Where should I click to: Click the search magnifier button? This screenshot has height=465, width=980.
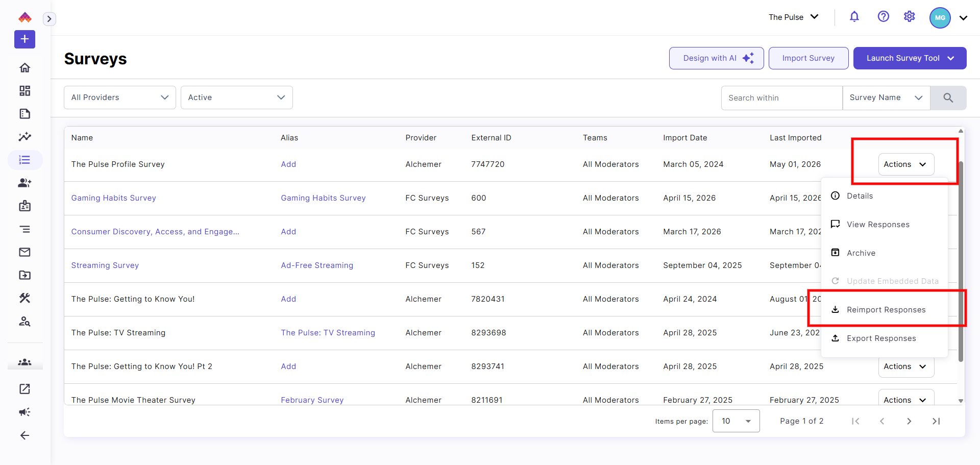[x=948, y=98]
